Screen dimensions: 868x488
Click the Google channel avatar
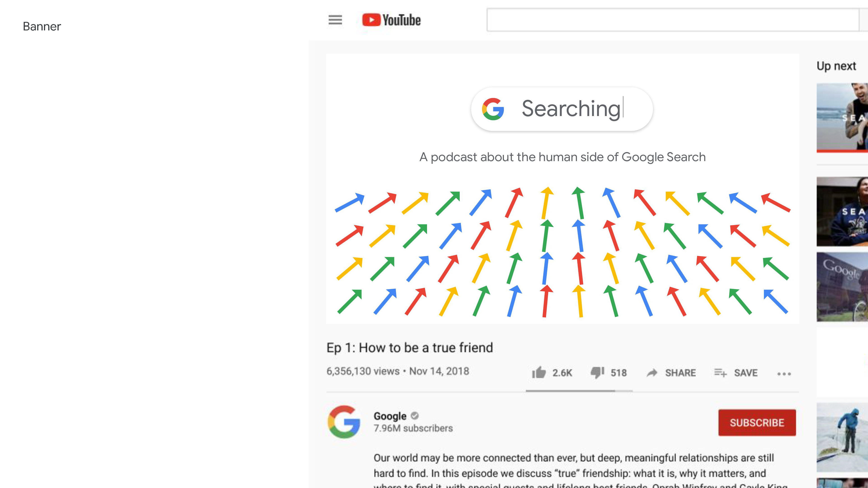pos(344,422)
